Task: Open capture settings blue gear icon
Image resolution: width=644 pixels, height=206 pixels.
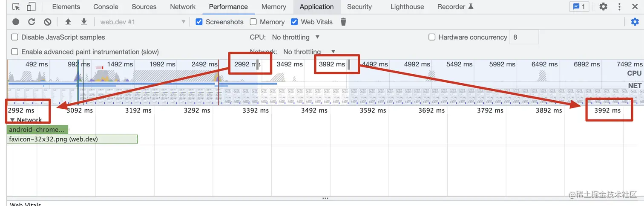Action: (x=635, y=22)
